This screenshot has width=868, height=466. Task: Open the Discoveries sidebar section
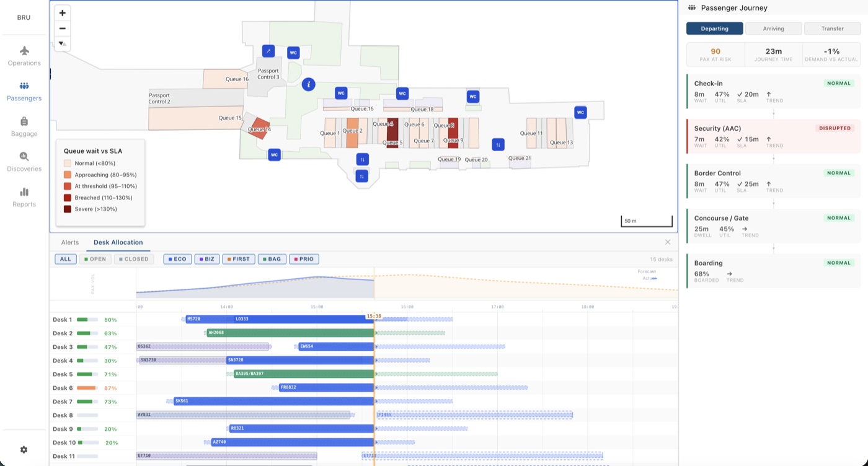[x=24, y=162]
